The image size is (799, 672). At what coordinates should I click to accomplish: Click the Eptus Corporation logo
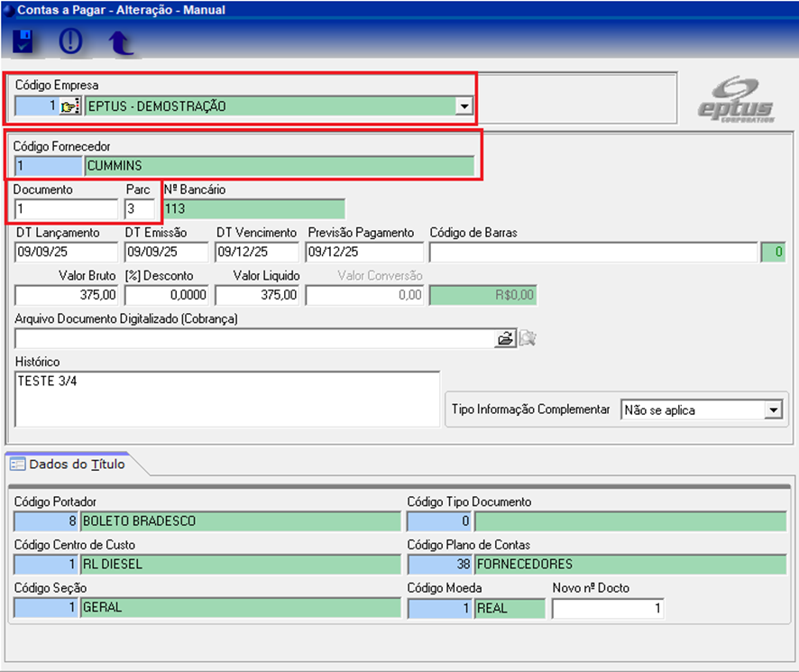pos(737,99)
